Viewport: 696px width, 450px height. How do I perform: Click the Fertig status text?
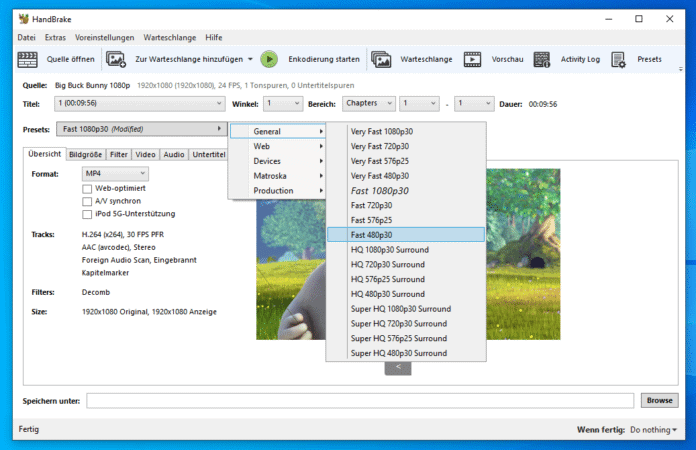29,429
